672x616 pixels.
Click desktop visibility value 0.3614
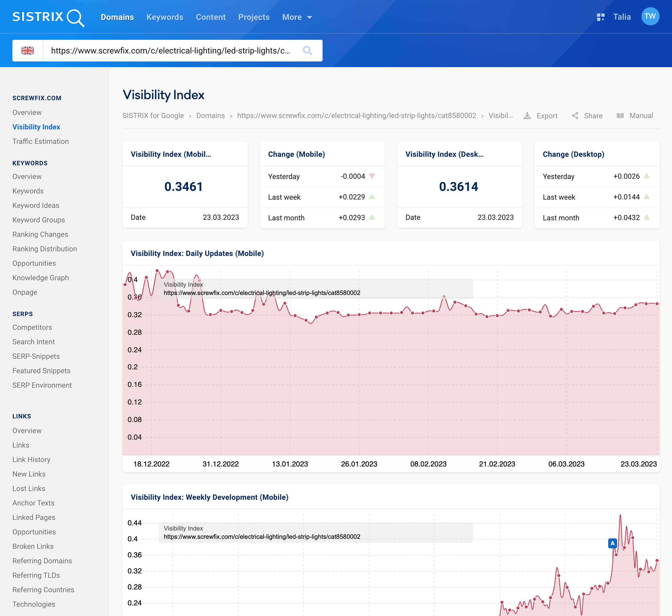[459, 187]
